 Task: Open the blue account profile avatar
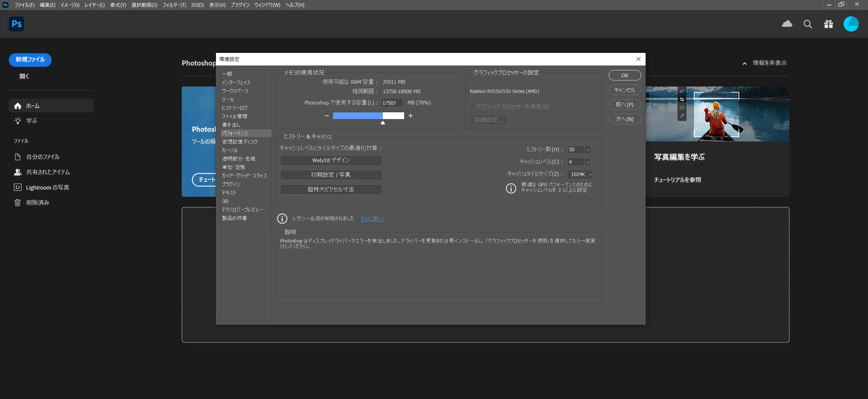(851, 24)
